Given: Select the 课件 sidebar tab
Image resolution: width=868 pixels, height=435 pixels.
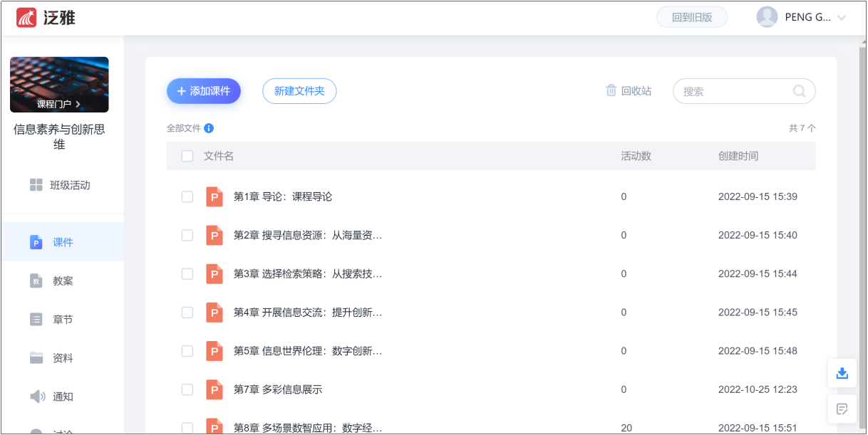Looking at the screenshot, I should 62,242.
